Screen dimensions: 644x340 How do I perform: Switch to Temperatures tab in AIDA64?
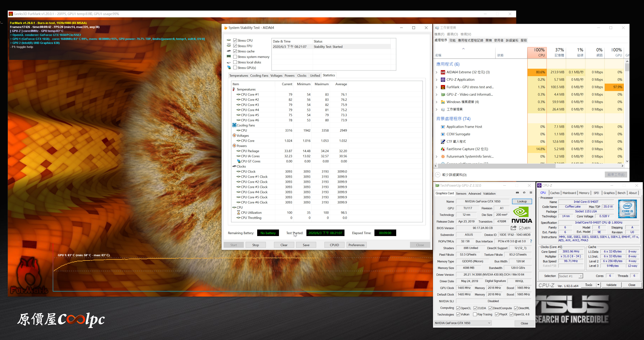pyautogui.click(x=239, y=75)
